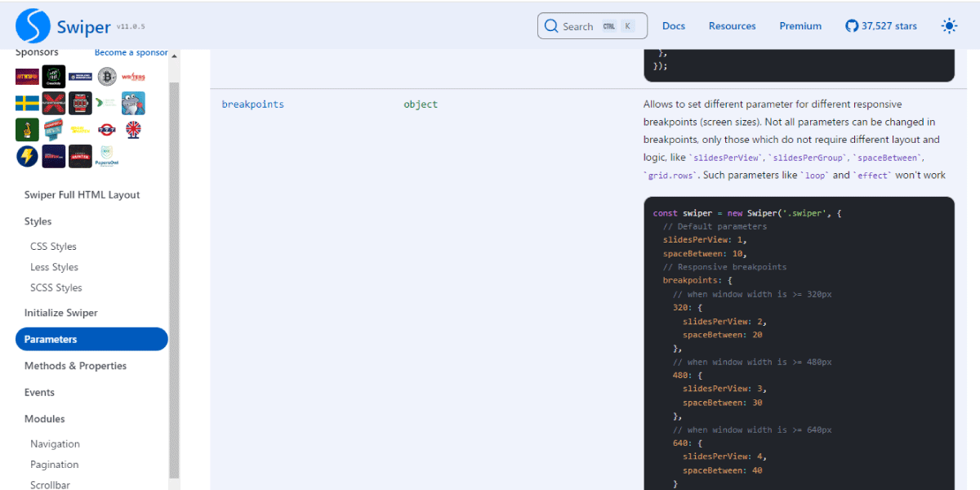Viewport: 980px width, 490px height.
Task: Jump to Navigation module
Action: pyautogui.click(x=56, y=444)
